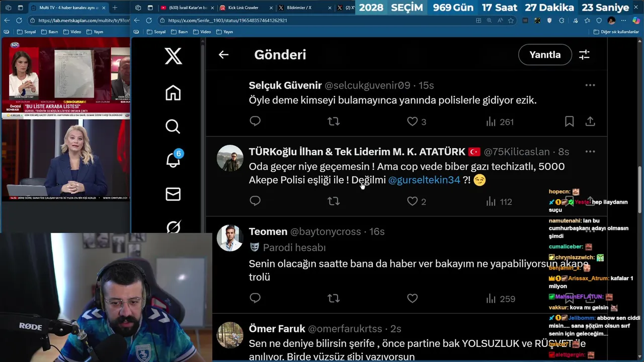Open Sosyal bookmarks folder in X window
644x362 pixels.
pyautogui.click(x=156, y=32)
